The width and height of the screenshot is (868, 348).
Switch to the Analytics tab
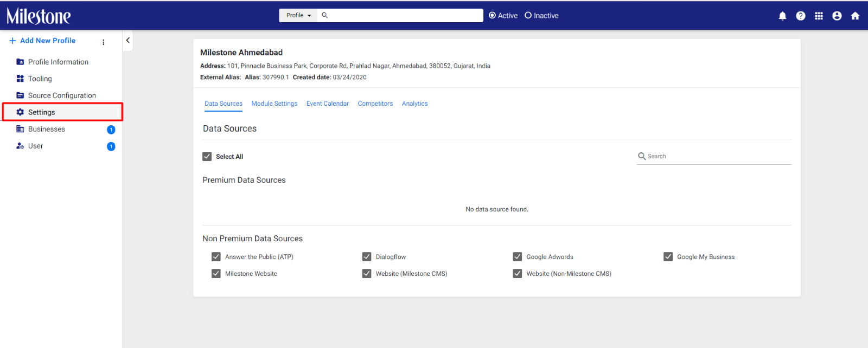click(x=414, y=104)
